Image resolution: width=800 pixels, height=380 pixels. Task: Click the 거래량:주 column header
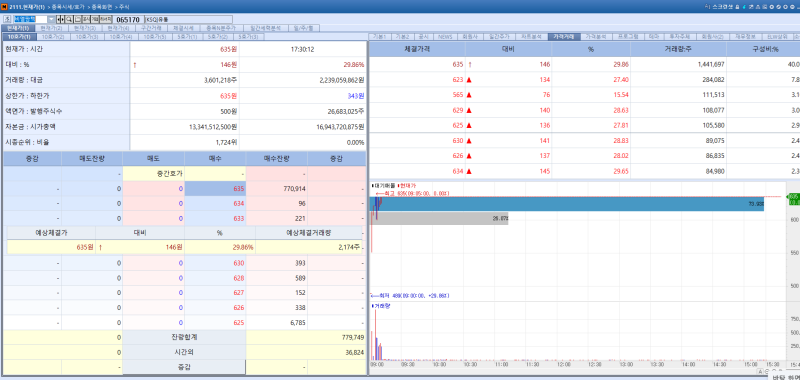click(679, 49)
